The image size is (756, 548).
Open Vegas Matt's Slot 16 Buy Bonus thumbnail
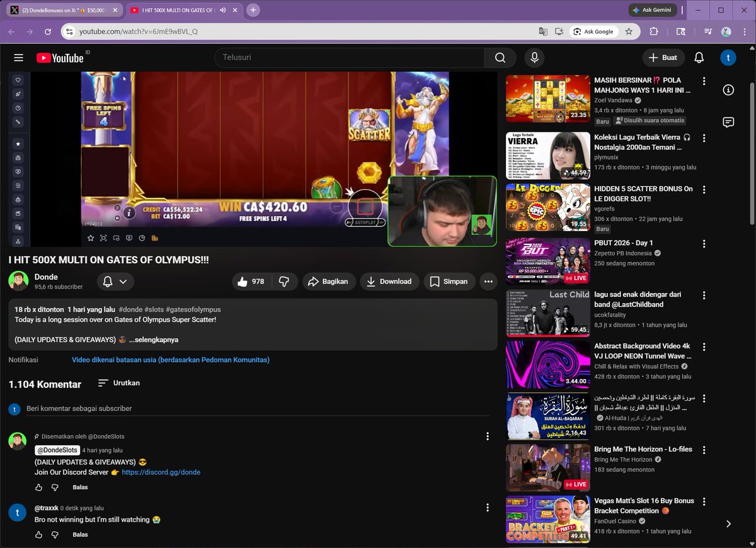pyautogui.click(x=548, y=520)
